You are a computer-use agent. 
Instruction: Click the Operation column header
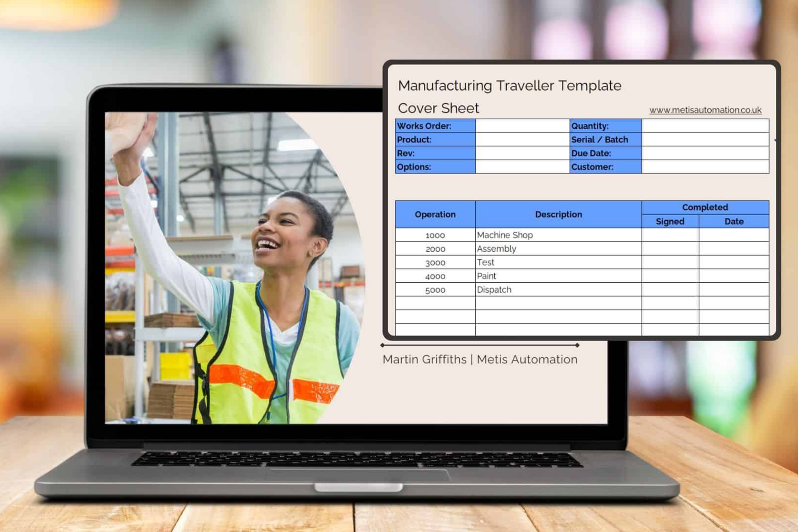point(435,214)
